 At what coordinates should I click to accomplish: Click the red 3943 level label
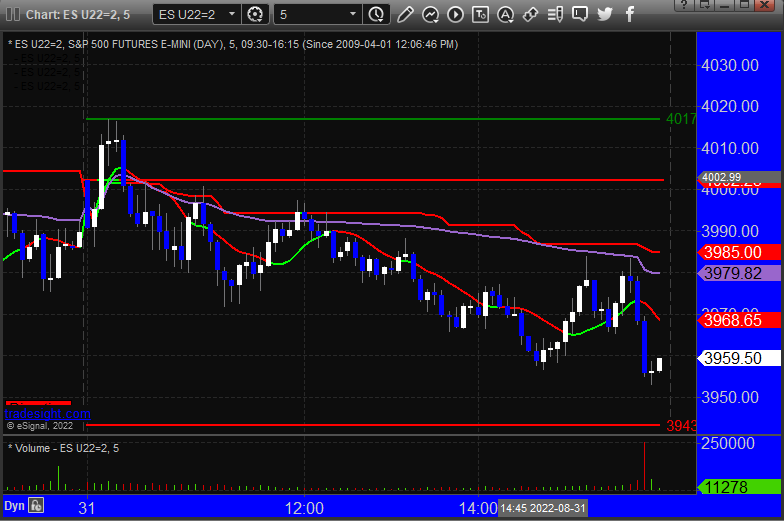(681, 426)
